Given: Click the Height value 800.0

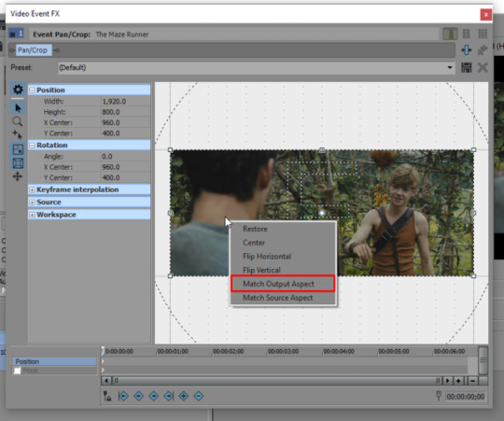Looking at the screenshot, I should [x=125, y=112].
